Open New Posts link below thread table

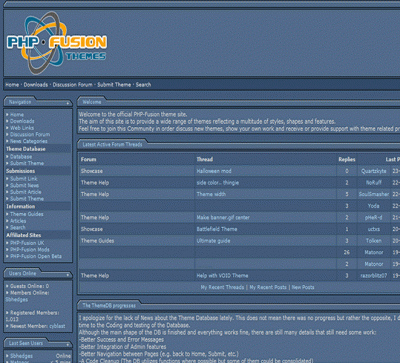coord(303,287)
